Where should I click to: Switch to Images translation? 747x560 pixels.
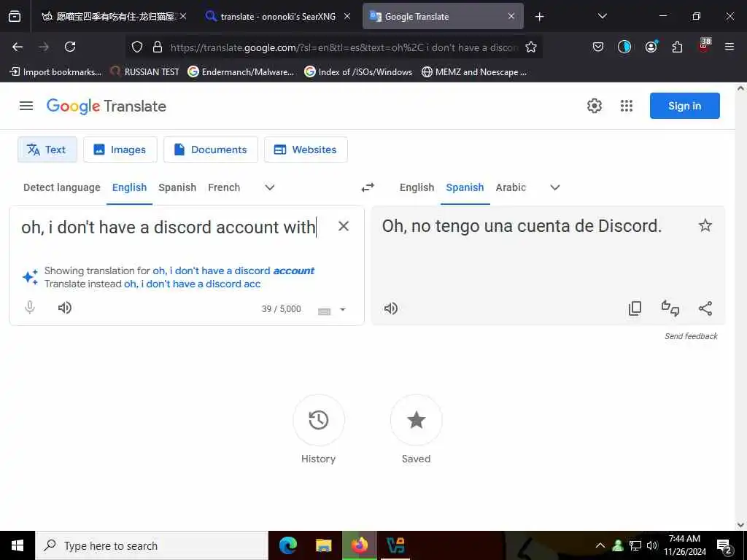point(120,149)
